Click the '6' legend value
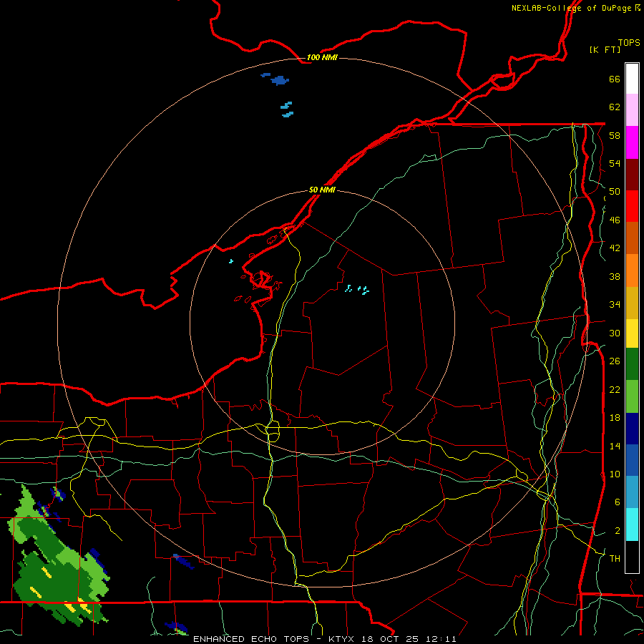Viewport: 644px width, 644px height. 618,502
